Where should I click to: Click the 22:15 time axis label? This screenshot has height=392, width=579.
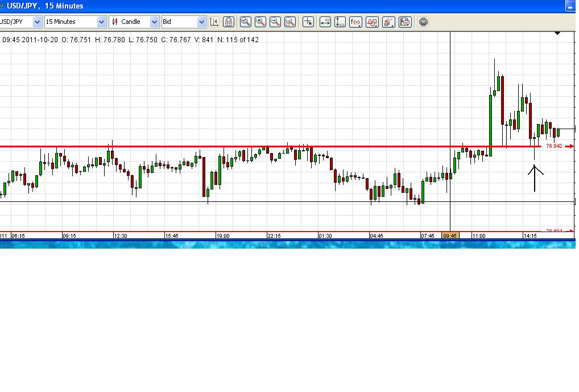tap(274, 236)
